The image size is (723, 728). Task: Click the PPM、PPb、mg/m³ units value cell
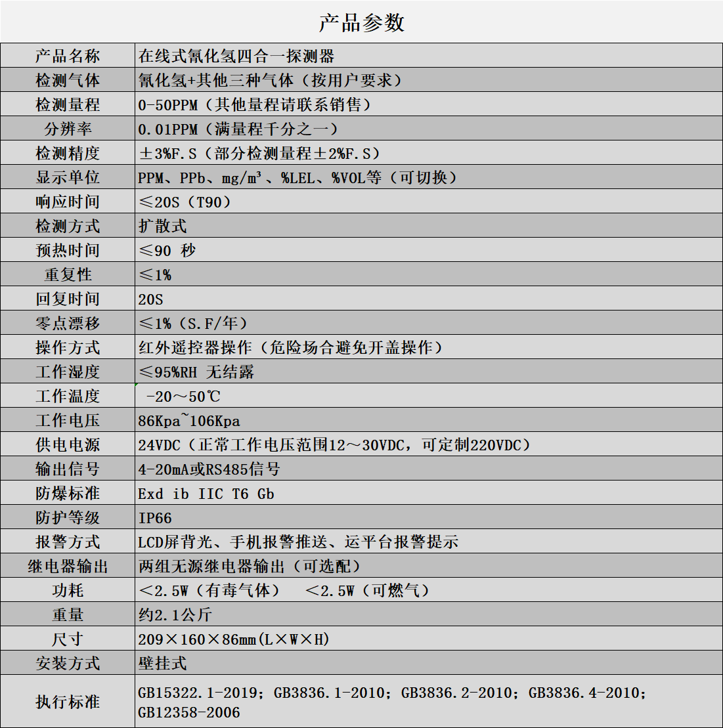click(x=429, y=177)
